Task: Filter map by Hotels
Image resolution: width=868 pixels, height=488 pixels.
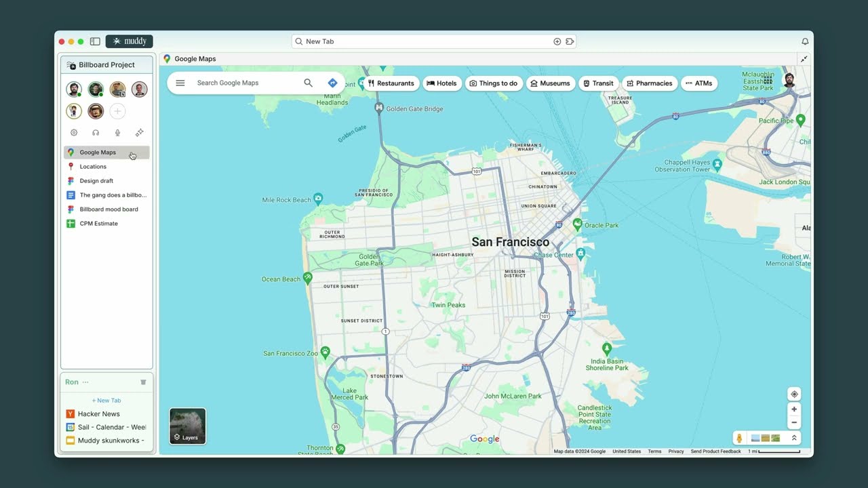Action: click(x=441, y=83)
